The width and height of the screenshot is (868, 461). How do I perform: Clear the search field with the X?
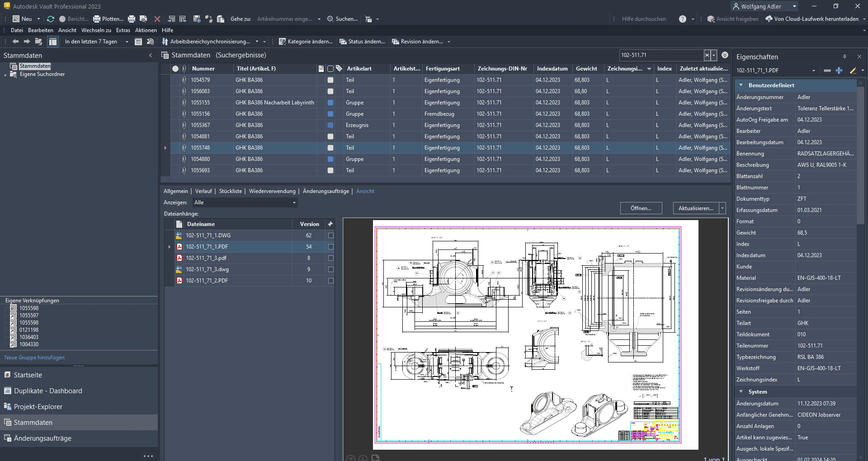707,55
